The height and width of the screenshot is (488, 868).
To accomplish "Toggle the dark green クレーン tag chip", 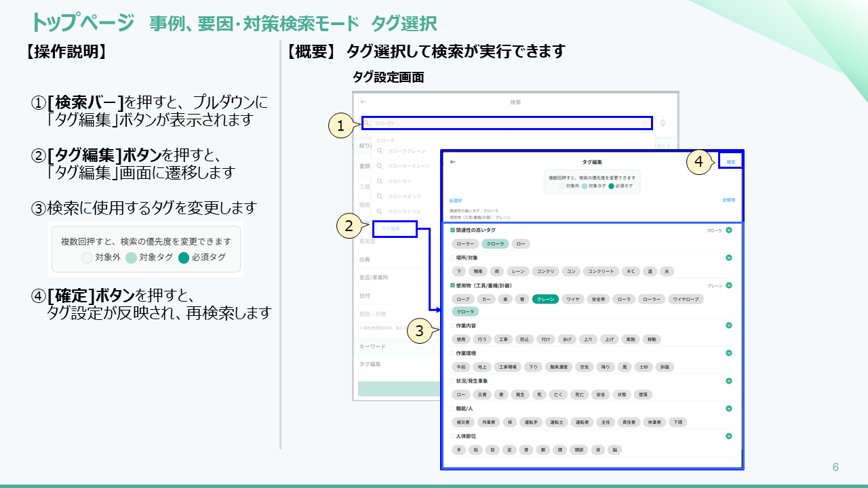I will [x=545, y=299].
